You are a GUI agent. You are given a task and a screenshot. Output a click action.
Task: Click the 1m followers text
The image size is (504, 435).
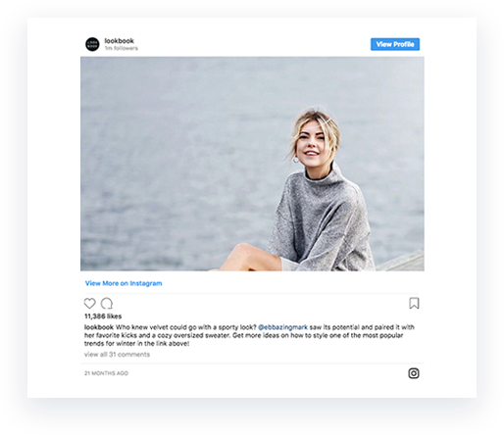tap(122, 48)
